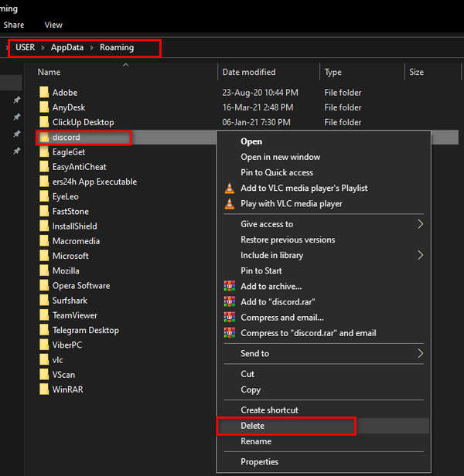This screenshot has width=464, height=476.
Task: Expand the Give access to submenu arrow
Action: click(420, 224)
